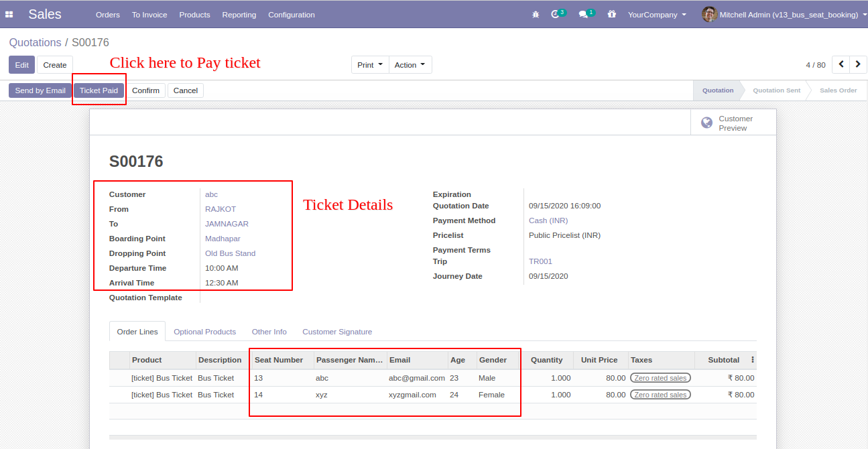Click the abc@gmail.com email cell
The height and width of the screenshot is (449, 868).
pos(417,378)
